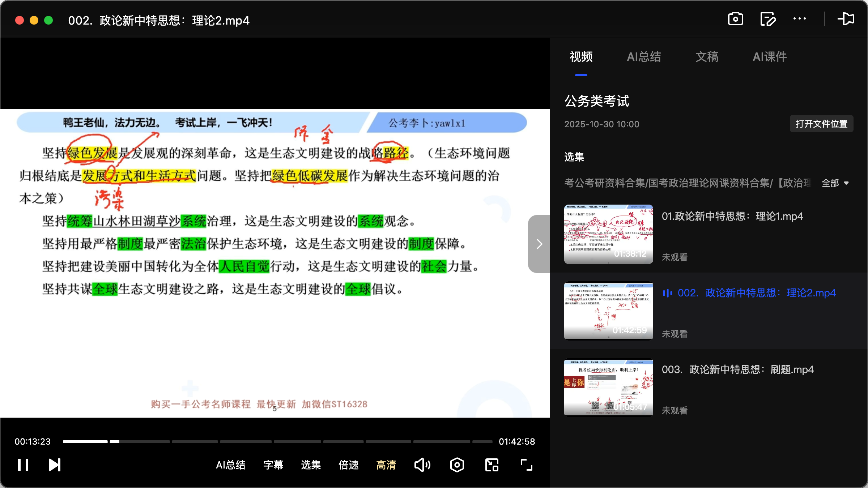Viewport: 868px width, 488px height.
Task: Open the notes editing icon in title bar
Action: [767, 19]
